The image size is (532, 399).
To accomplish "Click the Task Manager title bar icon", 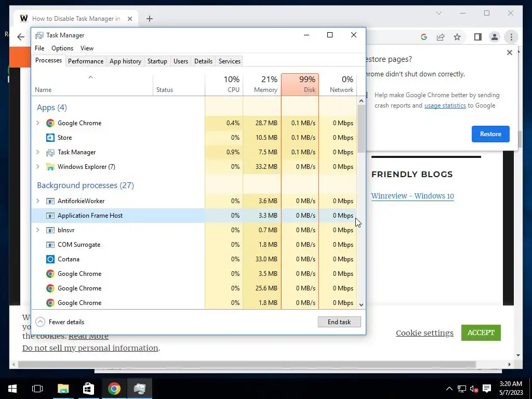I will pos(39,35).
